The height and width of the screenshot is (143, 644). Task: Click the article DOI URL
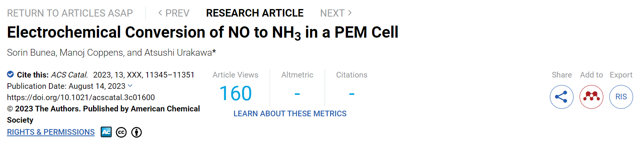(x=81, y=97)
